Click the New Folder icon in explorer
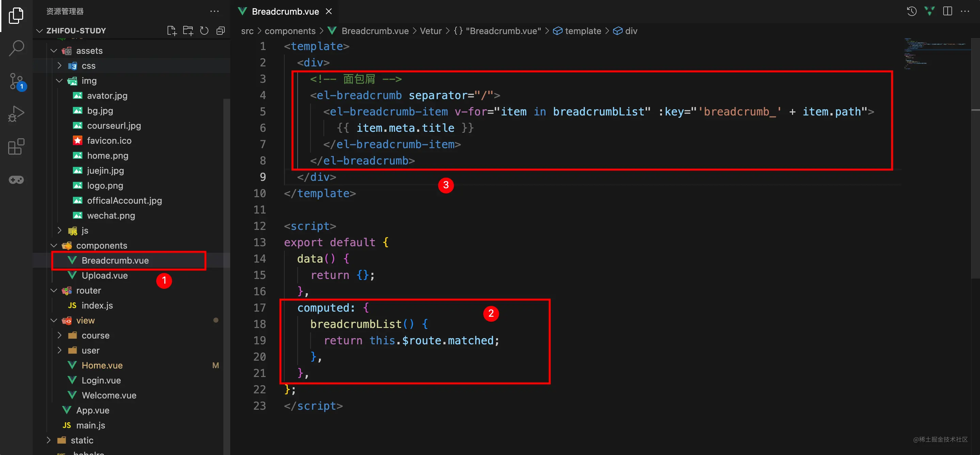This screenshot has width=980, height=455. tap(188, 31)
